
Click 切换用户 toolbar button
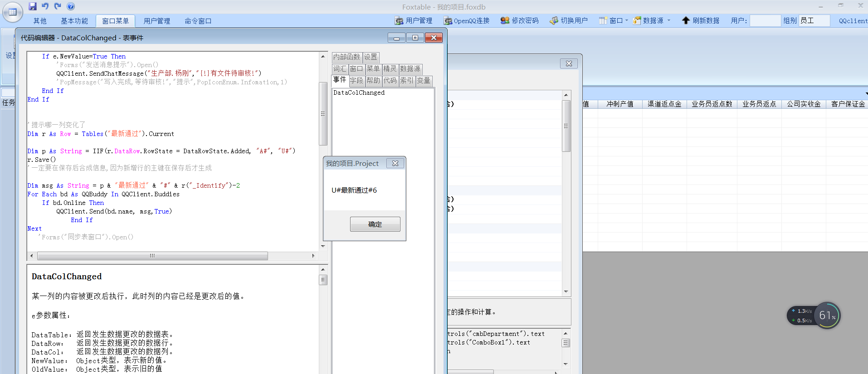coord(569,20)
